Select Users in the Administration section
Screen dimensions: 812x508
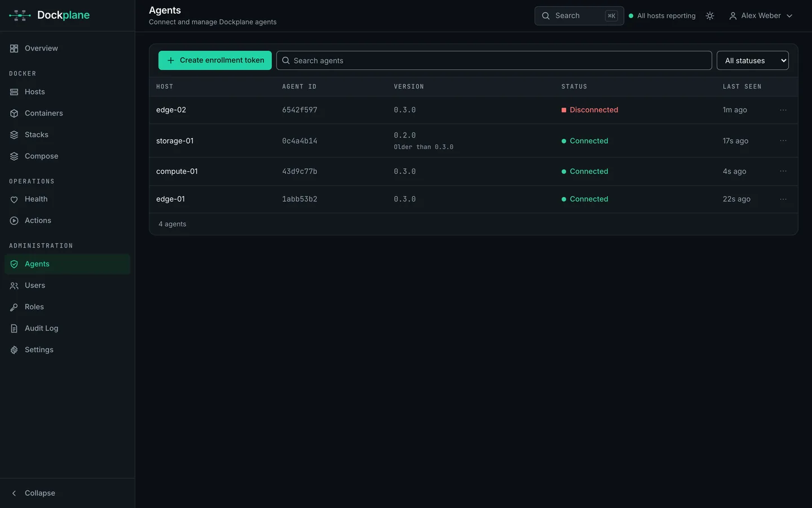(x=68, y=286)
